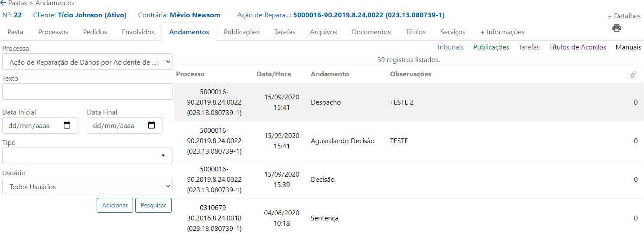Open the Data Final calendar picker
Viewport: 644px width, 233px height.
point(152,125)
